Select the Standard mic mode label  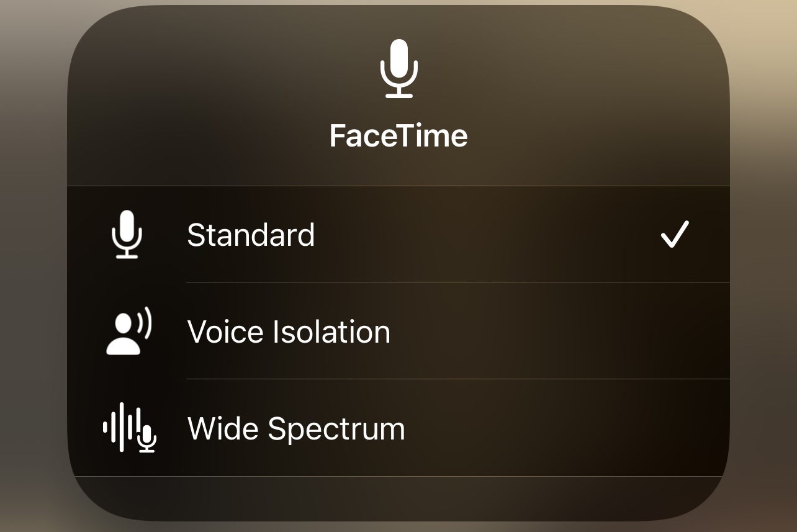pos(251,235)
